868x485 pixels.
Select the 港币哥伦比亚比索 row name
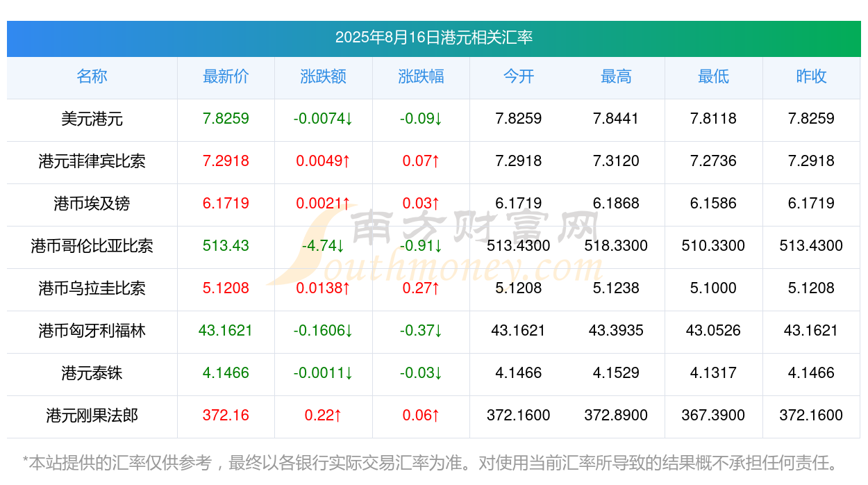(92, 246)
